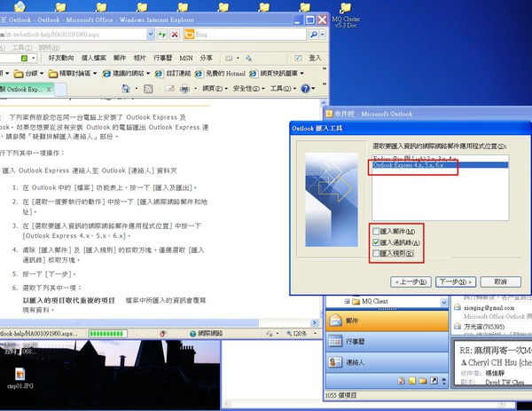Click the Print icon in IE command bar
532x411 pixels.
click(x=184, y=89)
